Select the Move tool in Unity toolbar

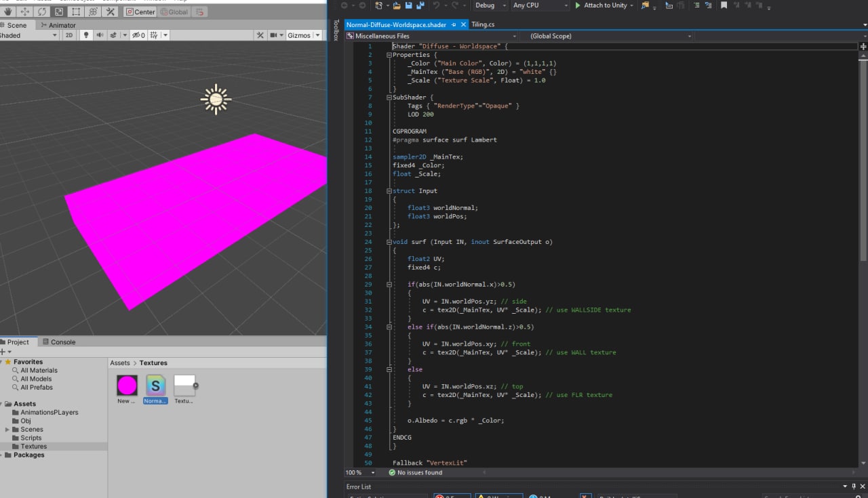[x=25, y=12]
